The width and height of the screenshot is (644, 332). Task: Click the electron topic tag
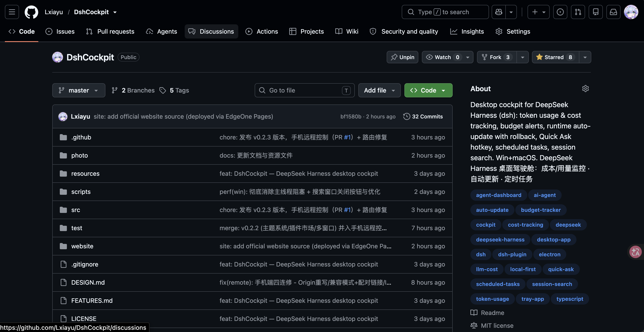click(549, 254)
